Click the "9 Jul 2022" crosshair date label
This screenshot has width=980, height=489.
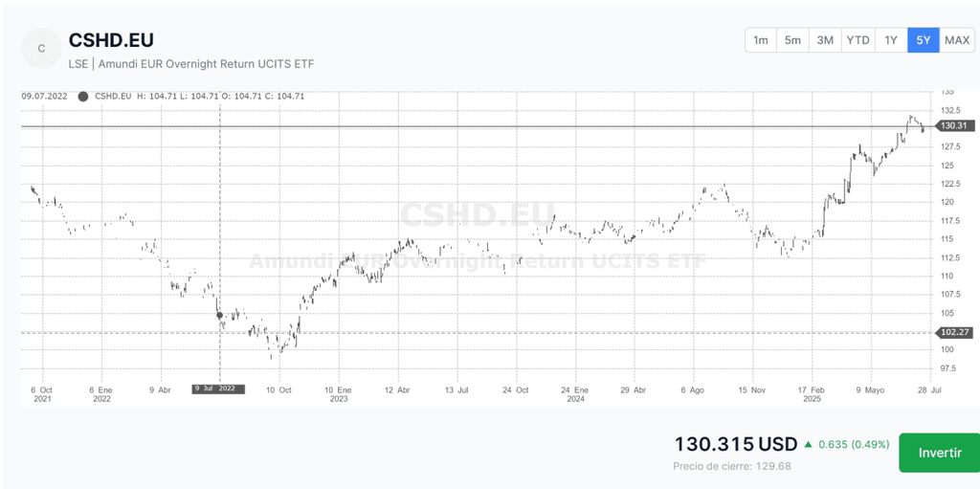218,389
